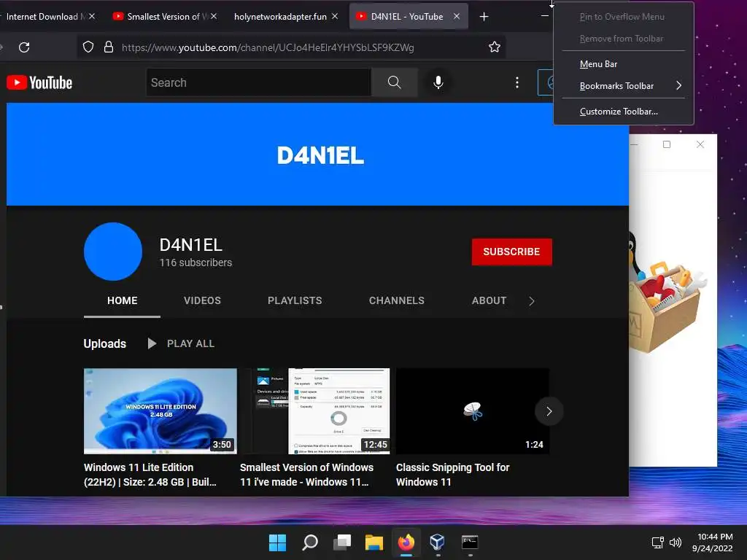
Task: View site security via the padlock icon
Action: click(x=109, y=47)
